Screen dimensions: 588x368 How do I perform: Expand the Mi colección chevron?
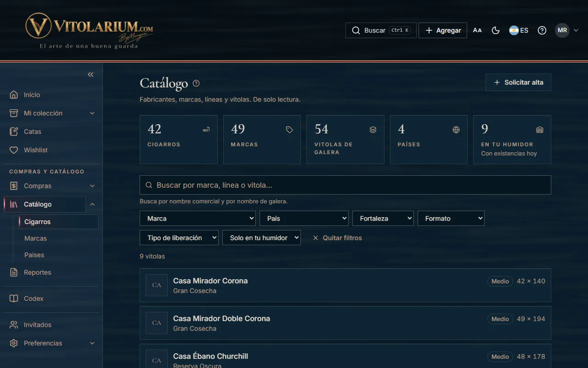(x=92, y=113)
